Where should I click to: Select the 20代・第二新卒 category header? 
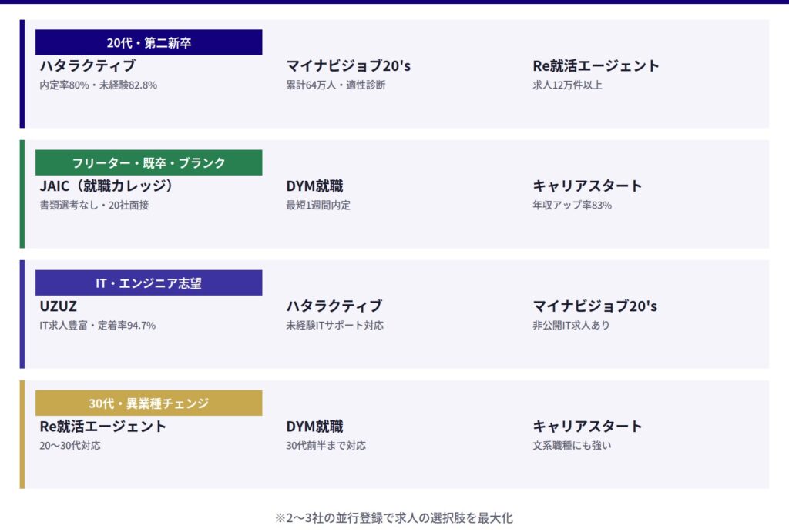point(149,42)
